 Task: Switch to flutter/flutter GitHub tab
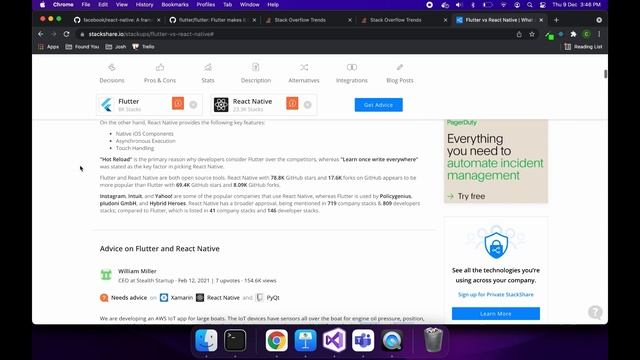213,20
